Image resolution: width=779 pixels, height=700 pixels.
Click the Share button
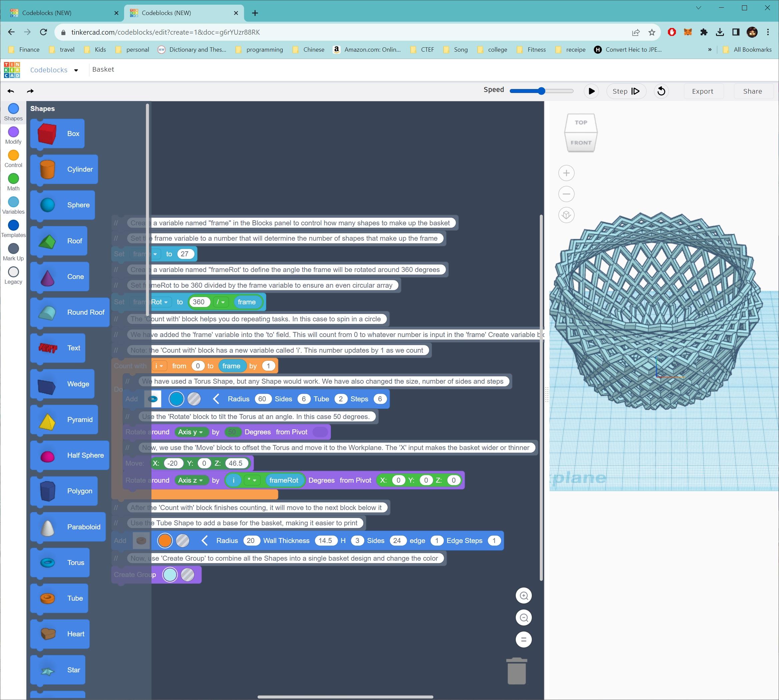coord(752,91)
